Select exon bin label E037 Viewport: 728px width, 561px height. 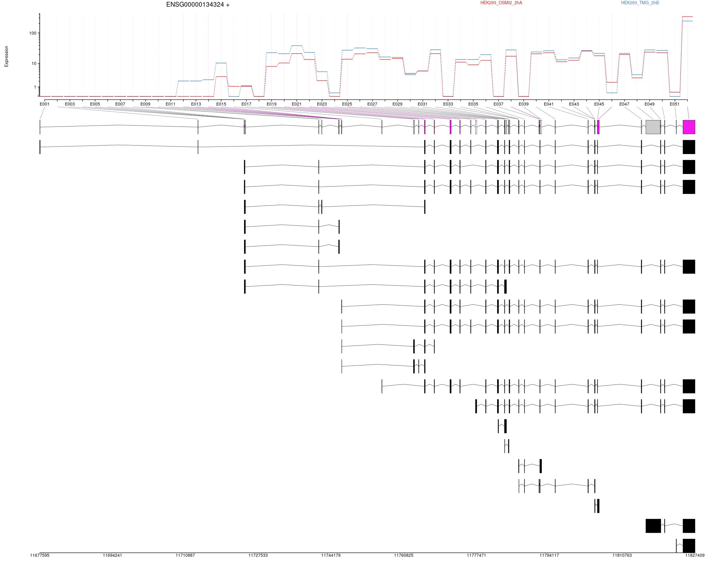[498, 104]
